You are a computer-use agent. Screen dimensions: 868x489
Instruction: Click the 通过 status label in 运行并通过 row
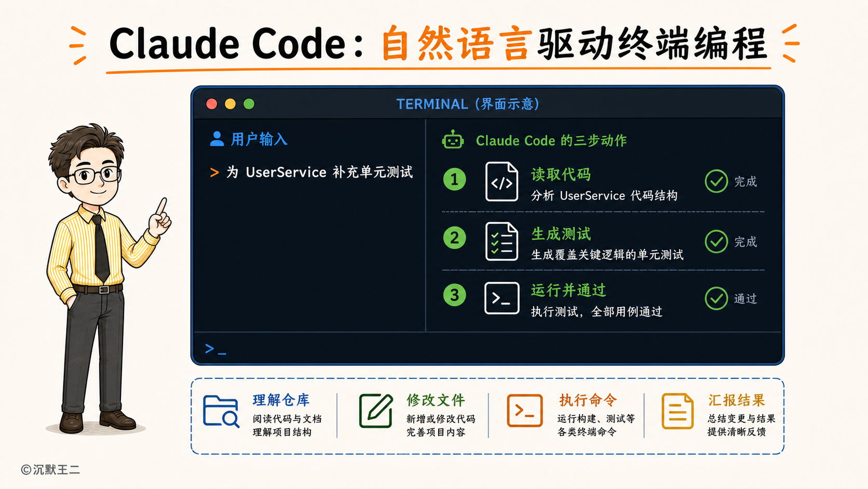click(x=745, y=299)
